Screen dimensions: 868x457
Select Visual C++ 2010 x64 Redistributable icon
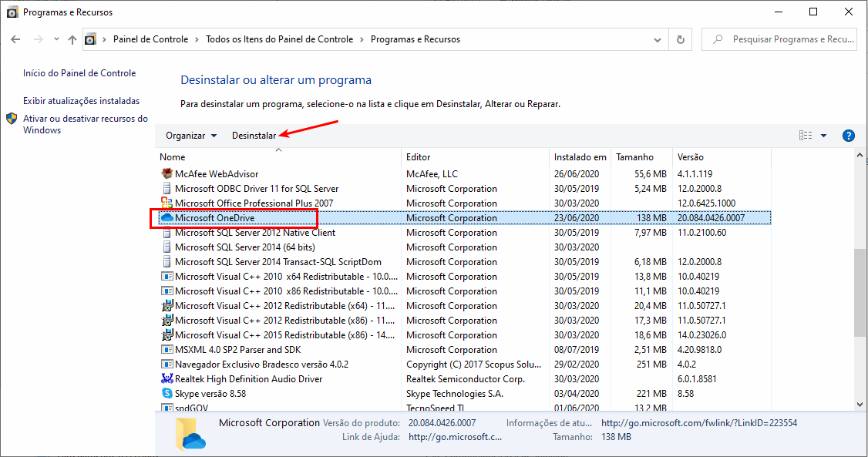[167, 277]
